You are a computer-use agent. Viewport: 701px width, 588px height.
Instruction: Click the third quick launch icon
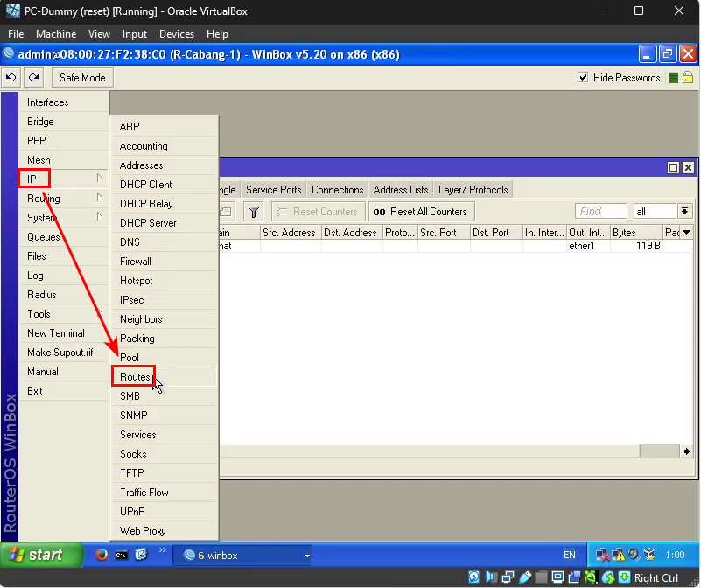click(141, 555)
